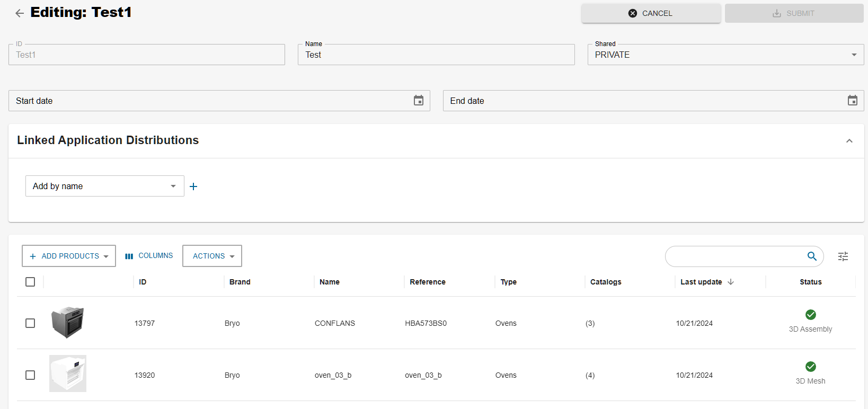868x409 pixels.
Task: Toggle the select-all checkbox in table header
Action: point(30,282)
